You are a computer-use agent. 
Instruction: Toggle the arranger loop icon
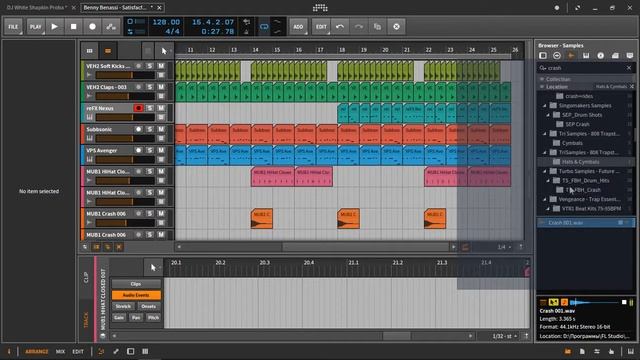(264, 27)
